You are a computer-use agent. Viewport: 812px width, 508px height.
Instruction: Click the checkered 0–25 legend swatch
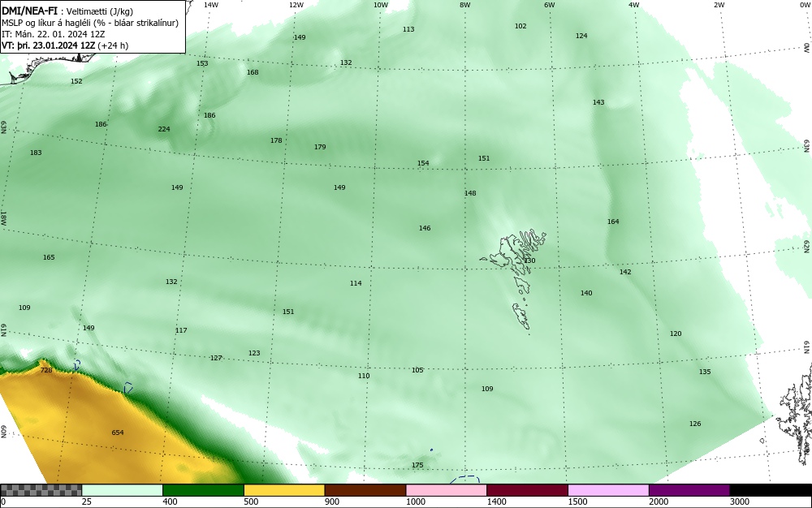coord(41,490)
